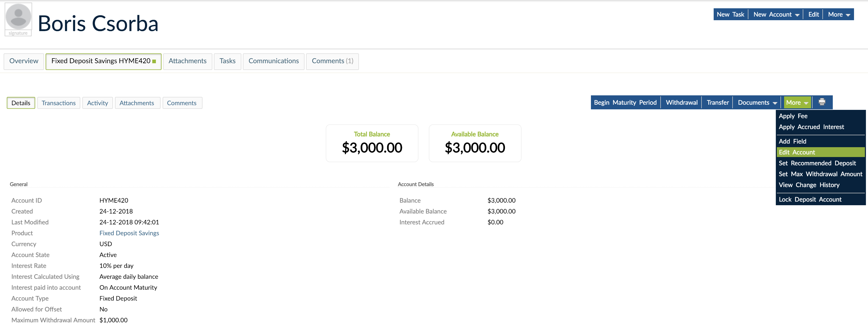The width and height of the screenshot is (868, 327).
Task: Click the Begin Maturity Period button
Action: pyautogui.click(x=625, y=102)
